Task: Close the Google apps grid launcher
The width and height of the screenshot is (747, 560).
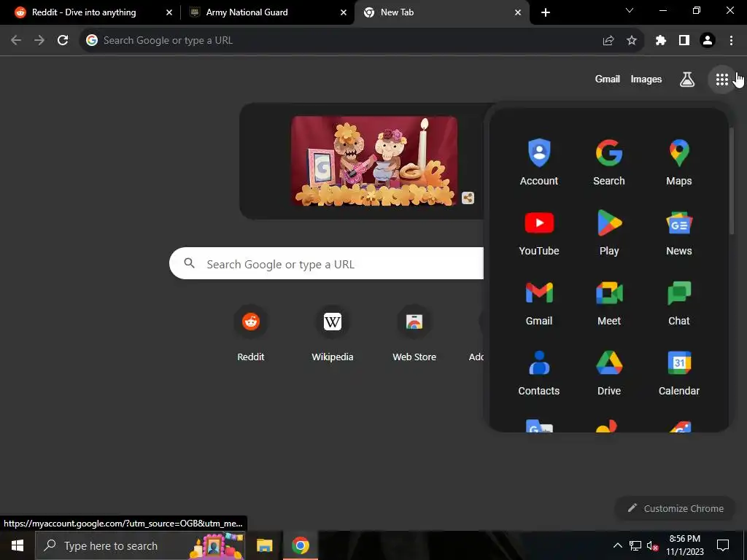Action: click(x=721, y=79)
